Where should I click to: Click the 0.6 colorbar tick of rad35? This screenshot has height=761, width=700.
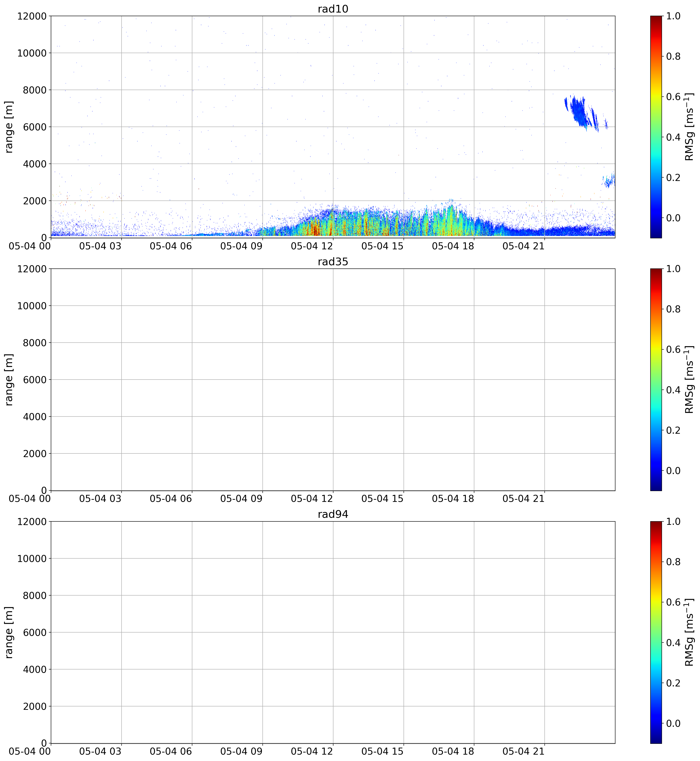pyautogui.click(x=673, y=349)
